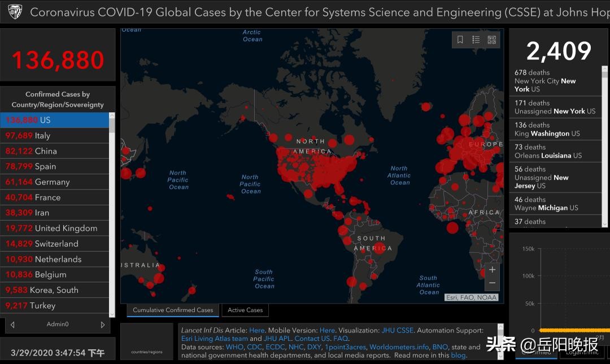Viewport: 610px width, 364px height.
Task: Open the Lancet Inf Dis article Here link
Action: [x=257, y=330]
